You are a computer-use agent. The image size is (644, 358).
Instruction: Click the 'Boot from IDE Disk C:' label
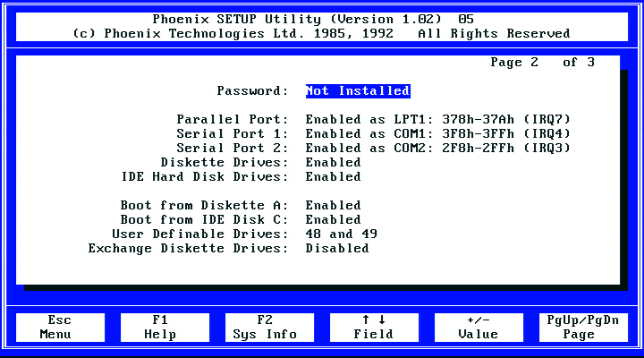tap(204, 220)
